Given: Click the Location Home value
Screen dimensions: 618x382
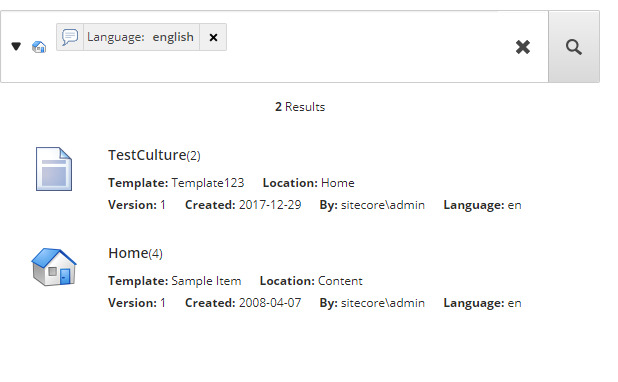Looking at the screenshot, I should [338, 183].
